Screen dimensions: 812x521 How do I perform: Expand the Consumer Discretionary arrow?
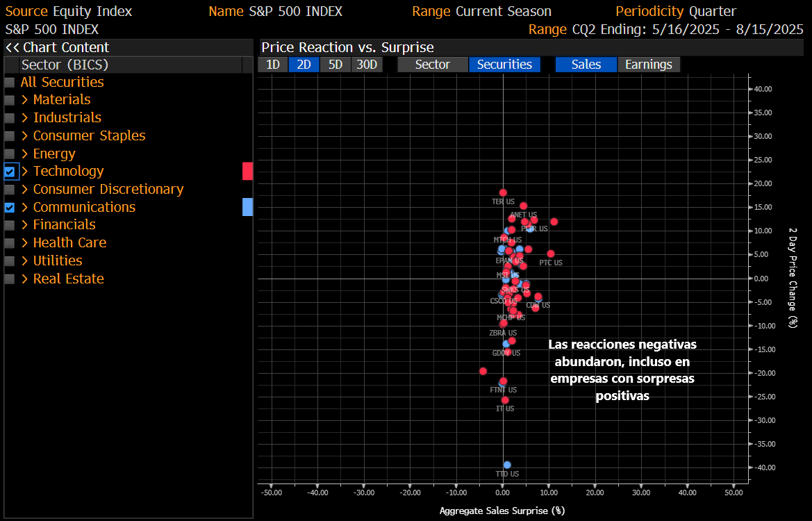click(25, 189)
